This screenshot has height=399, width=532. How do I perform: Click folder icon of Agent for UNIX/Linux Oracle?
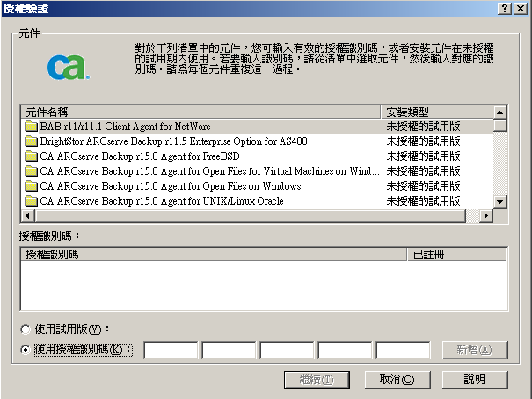[31, 201]
